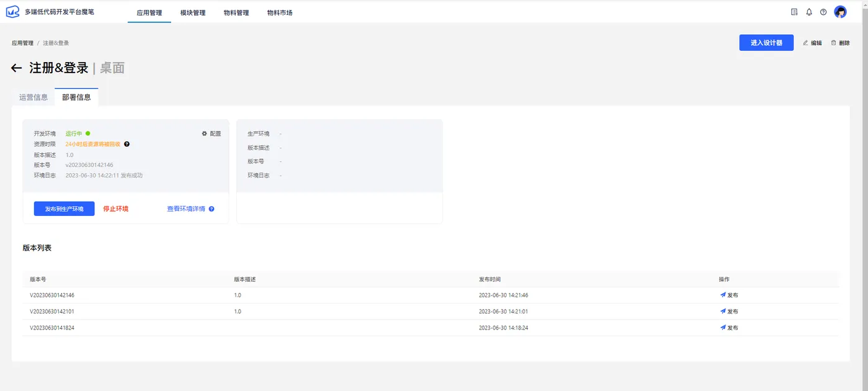
Task: Click the red 停止环境 link
Action: tap(116, 209)
